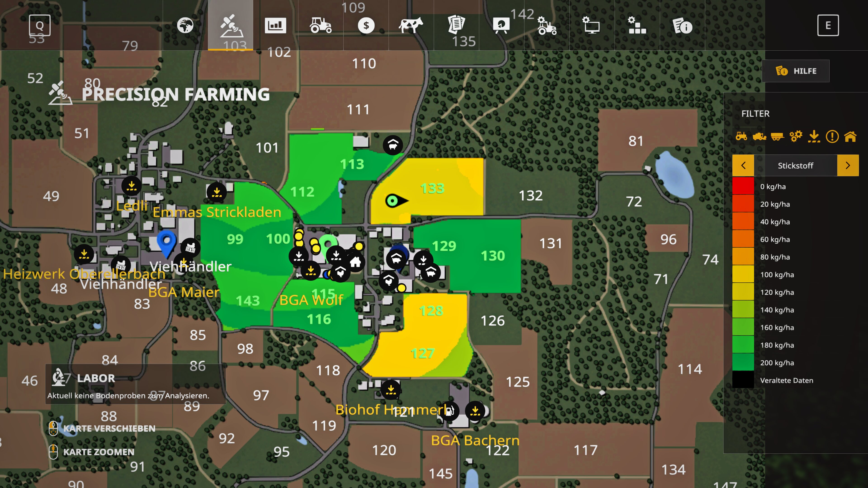Toggle the tractor vehicles map filter
This screenshot has height=488, width=868.
pyautogui.click(x=741, y=136)
